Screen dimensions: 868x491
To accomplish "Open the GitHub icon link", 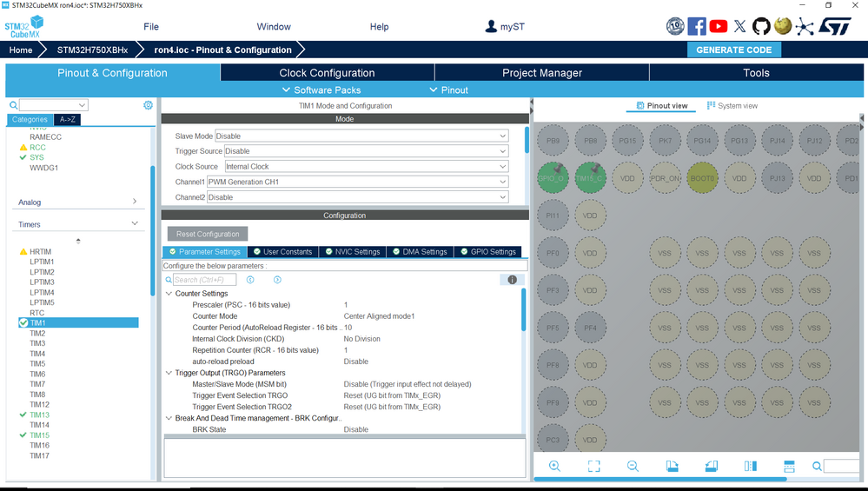I will pos(761,26).
